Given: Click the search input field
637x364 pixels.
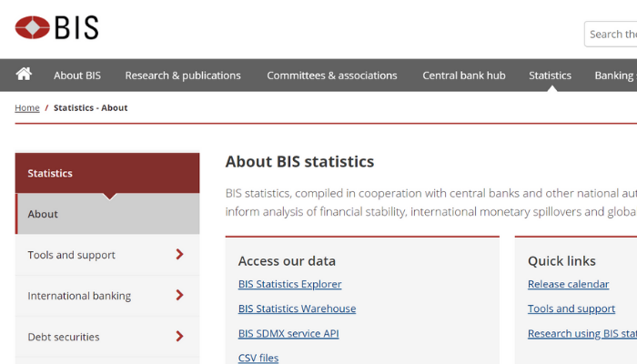Looking at the screenshot, I should (x=611, y=35).
